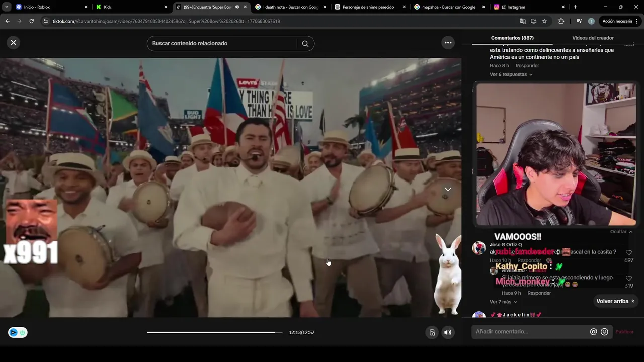Close the Kick tab
The height and width of the screenshot is (362, 644).
click(x=165, y=7)
